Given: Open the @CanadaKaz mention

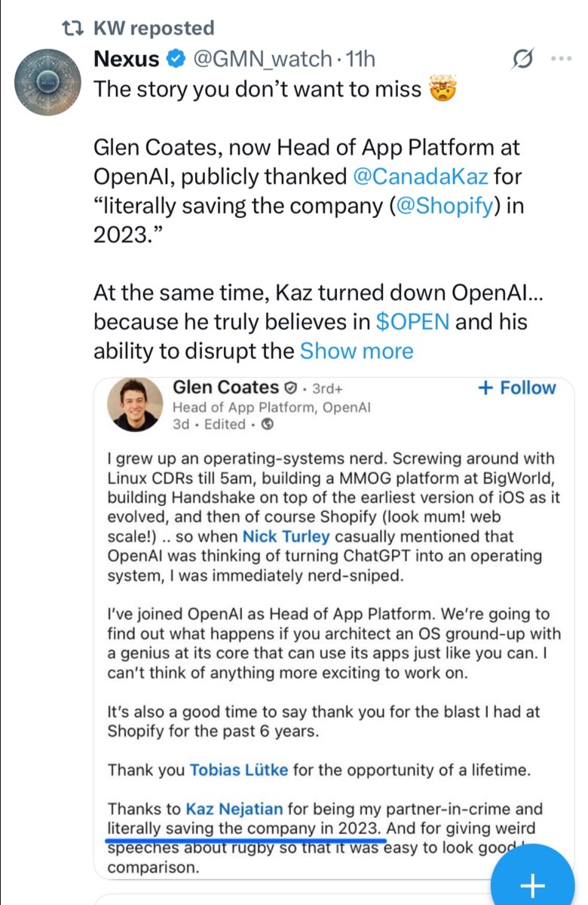Looking at the screenshot, I should pyautogui.click(x=421, y=177).
